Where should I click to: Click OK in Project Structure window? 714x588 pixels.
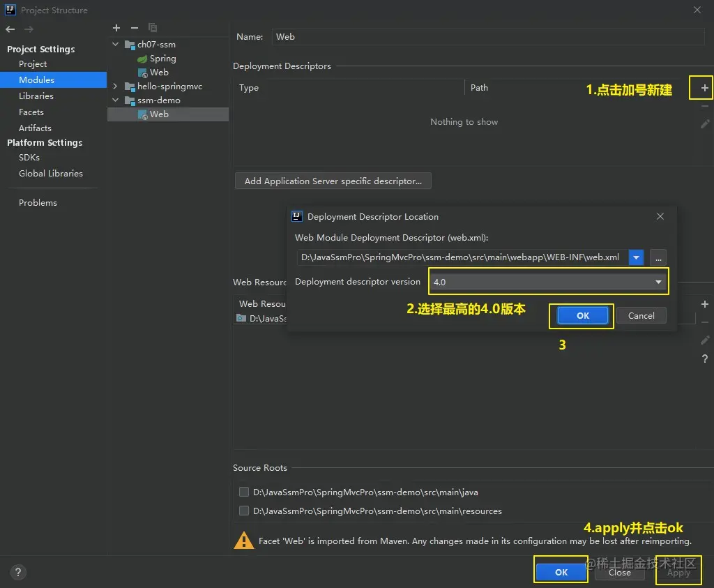pyautogui.click(x=561, y=572)
